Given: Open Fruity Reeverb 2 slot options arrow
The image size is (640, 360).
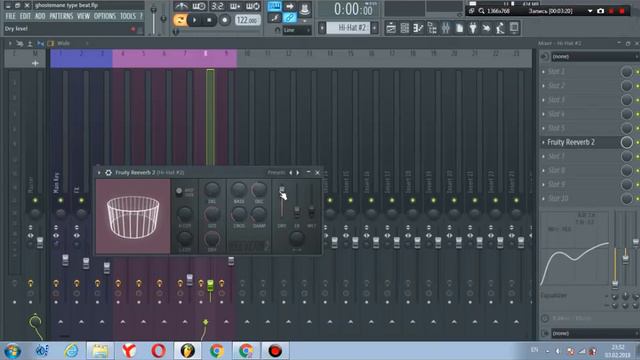Looking at the screenshot, I should [543, 142].
